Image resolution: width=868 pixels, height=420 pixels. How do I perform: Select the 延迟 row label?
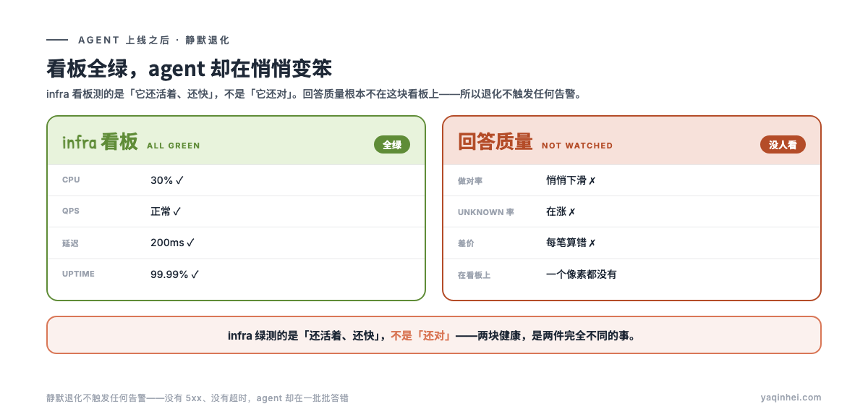click(70, 243)
